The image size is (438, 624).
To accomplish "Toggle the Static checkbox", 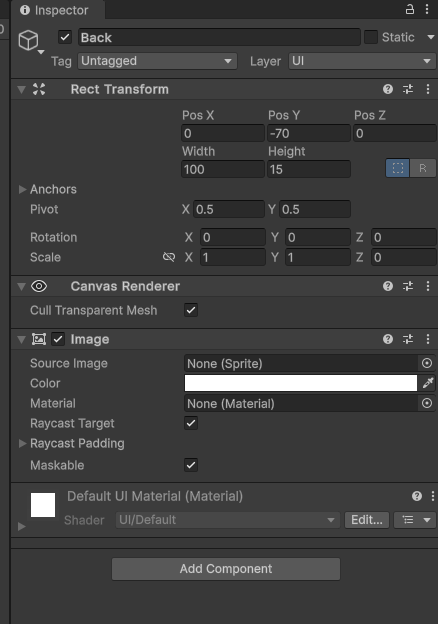I will (x=371, y=37).
